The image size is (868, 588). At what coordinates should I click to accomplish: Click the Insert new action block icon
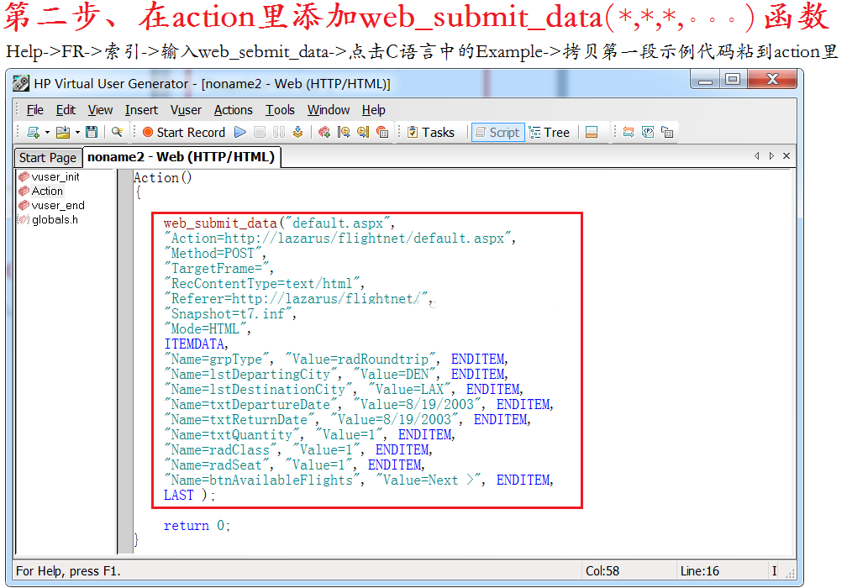pyautogui.click(x=324, y=132)
